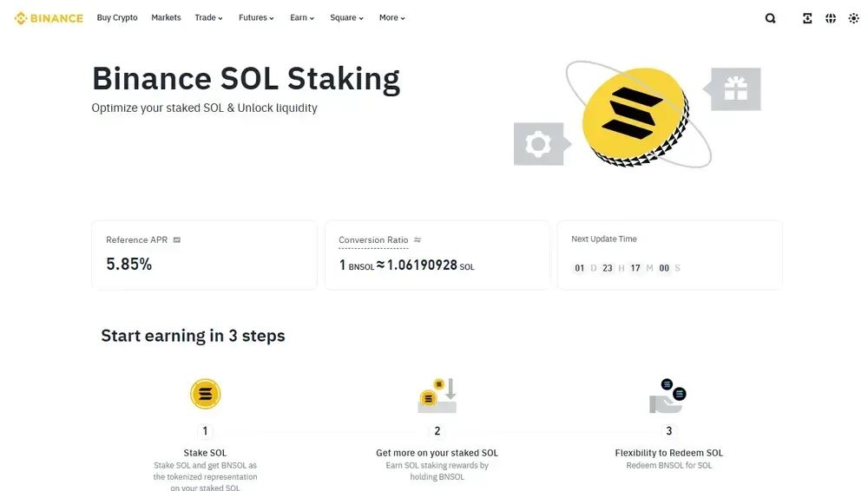Go to Buy Crypto
The width and height of the screenshot is (868, 491).
pos(117,18)
